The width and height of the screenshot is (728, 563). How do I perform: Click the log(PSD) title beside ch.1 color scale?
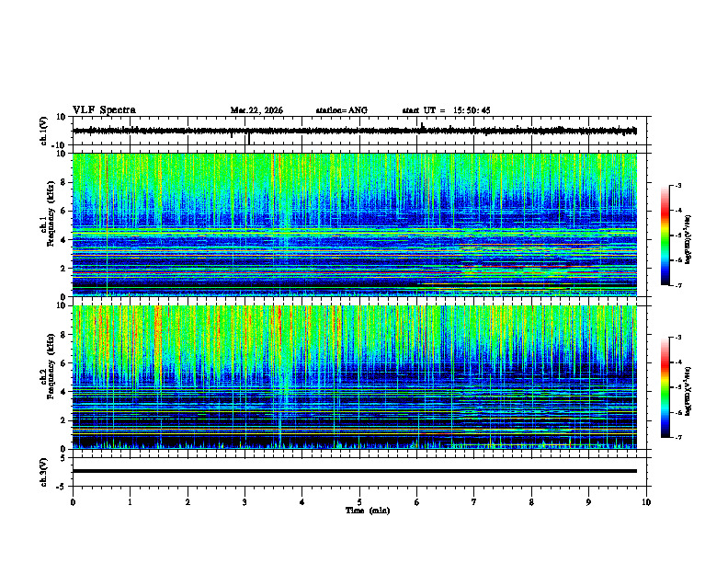688,240
